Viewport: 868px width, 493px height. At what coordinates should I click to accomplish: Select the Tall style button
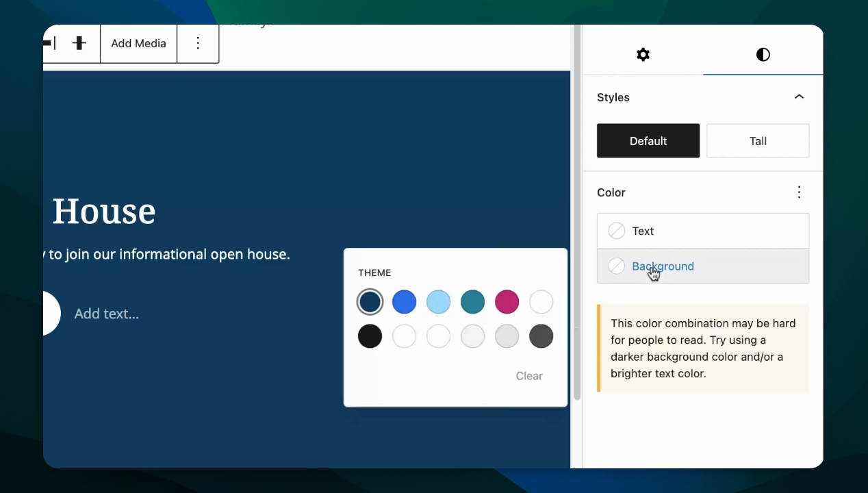click(758, 141)
